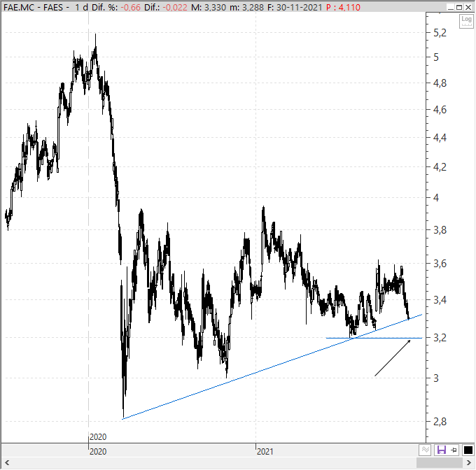476x470 pixels.
Task: Click the 'M: 3,330' maximum value
Action: coord(209,7)
